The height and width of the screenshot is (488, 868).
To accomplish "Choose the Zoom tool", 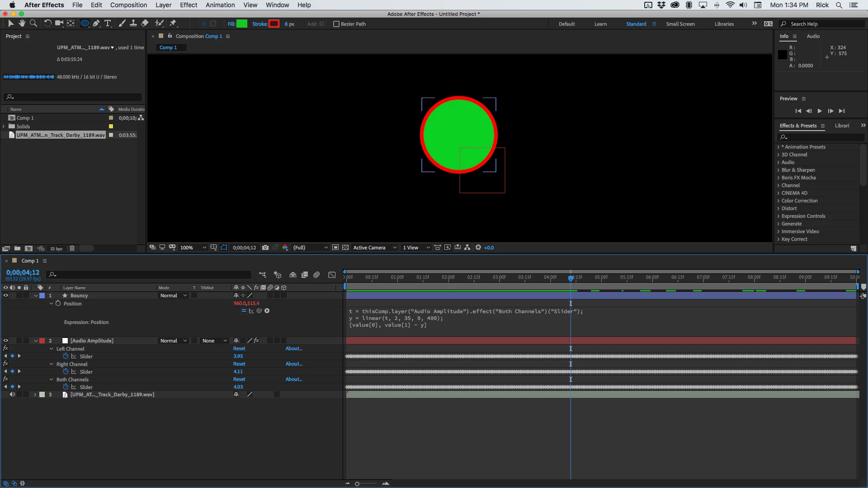I will (x=33, y=23).
